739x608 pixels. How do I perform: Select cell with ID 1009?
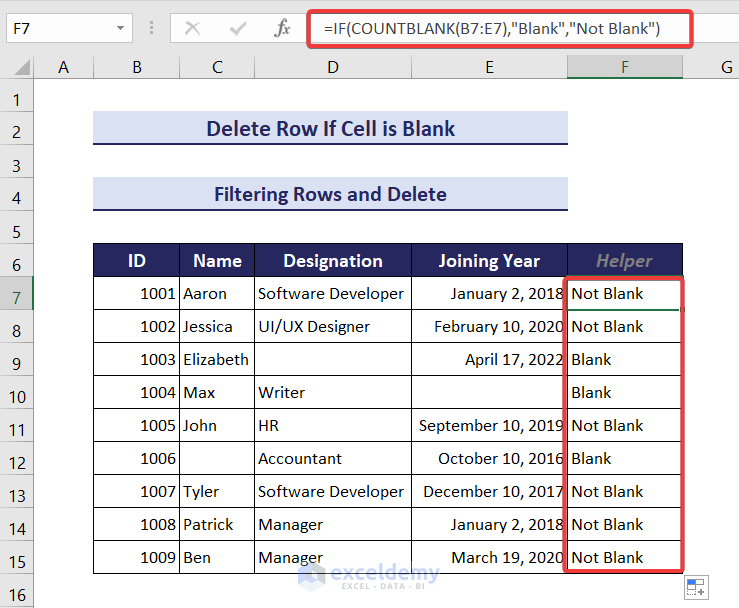click(x=137, y=557)
